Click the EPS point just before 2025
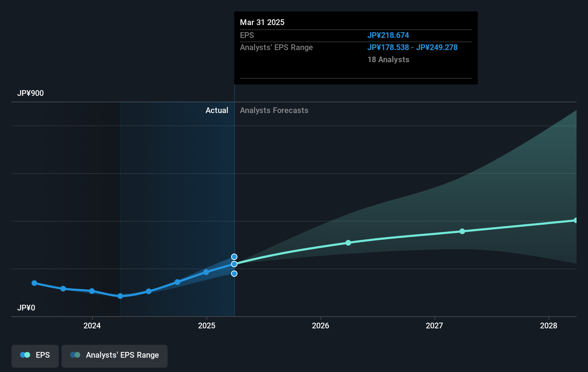This screenshot has height=372, width=588. click(178, 282)
